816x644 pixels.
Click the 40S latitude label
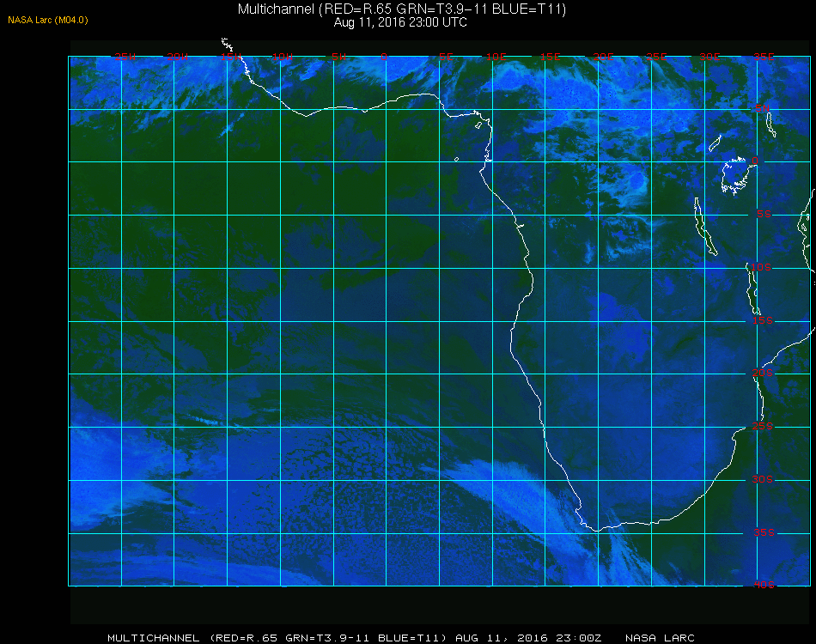point(764,586)
